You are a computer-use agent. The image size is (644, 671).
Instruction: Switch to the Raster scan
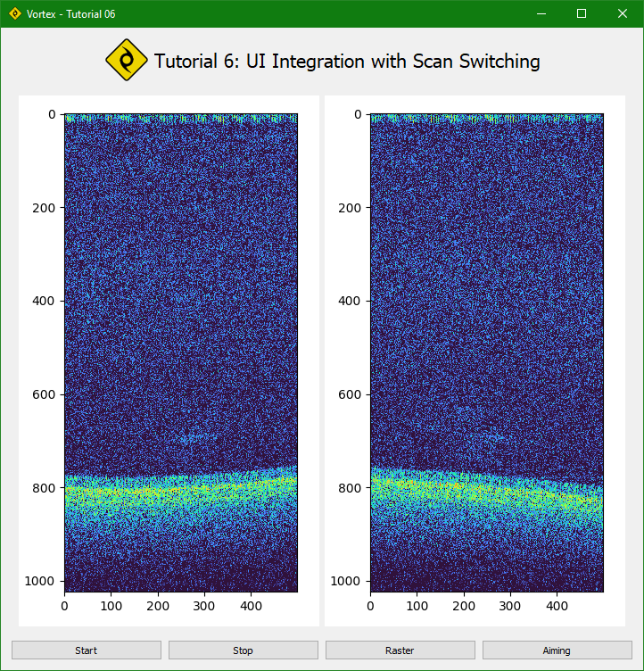[x=400, y=650]
